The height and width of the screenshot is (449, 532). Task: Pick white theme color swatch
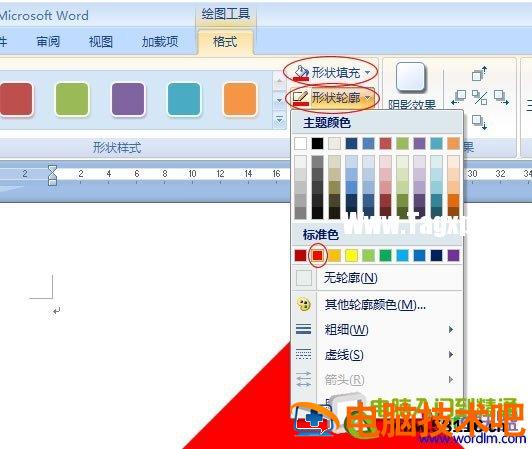[300, 143]
